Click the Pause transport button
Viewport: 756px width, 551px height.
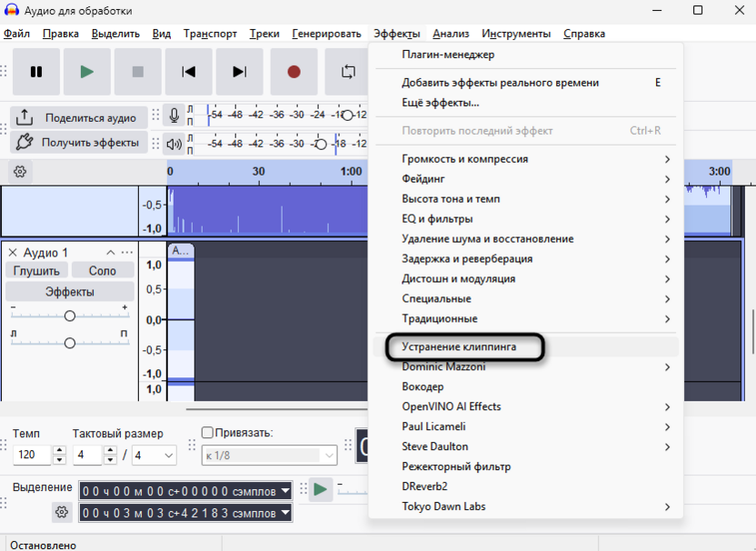coord(36,72)
